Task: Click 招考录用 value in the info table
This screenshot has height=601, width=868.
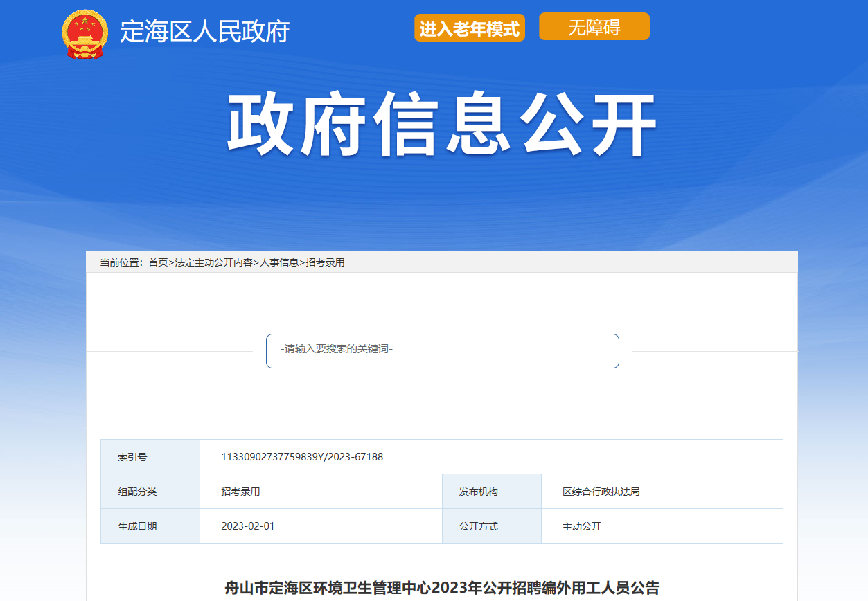Action: (x=240, y=492)
